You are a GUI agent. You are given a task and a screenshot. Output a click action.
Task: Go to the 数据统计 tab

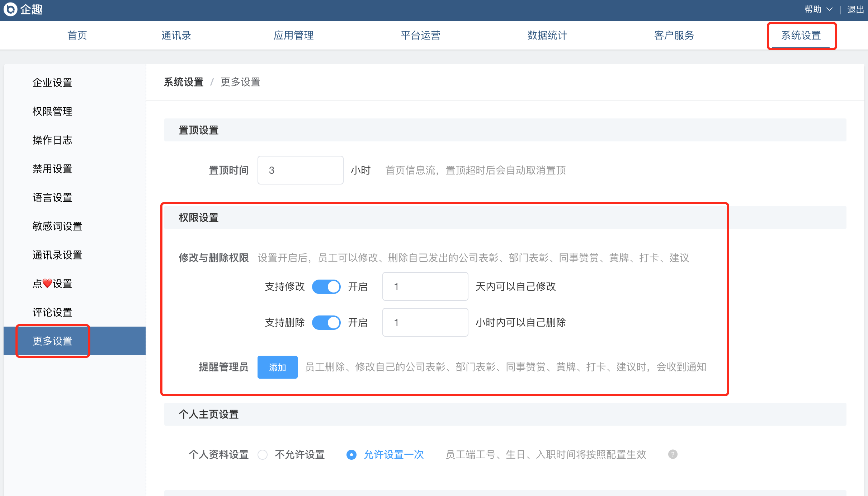(x=547, y=35)
